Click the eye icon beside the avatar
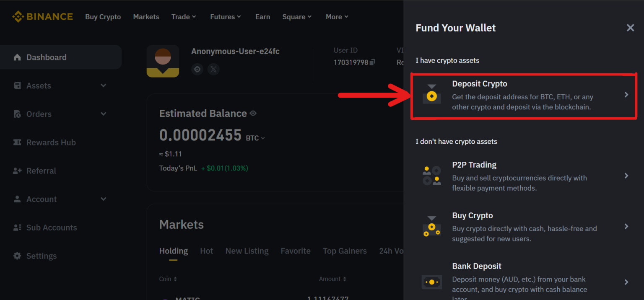644x300 pixels. point(197,69)
